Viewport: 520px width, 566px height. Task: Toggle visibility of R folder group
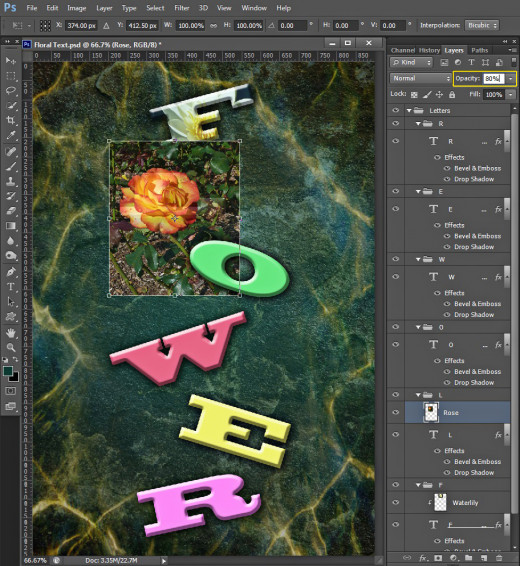click(x=396, y=123)
